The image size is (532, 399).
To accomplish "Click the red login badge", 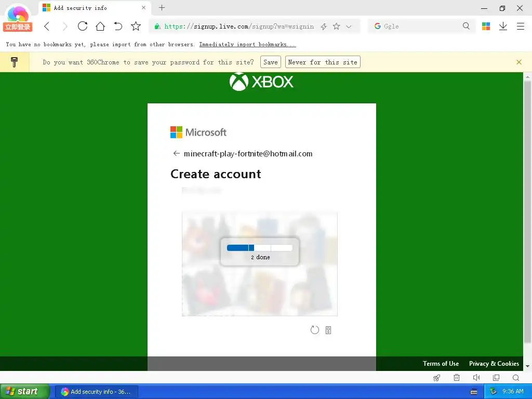I will pos(18,27).
